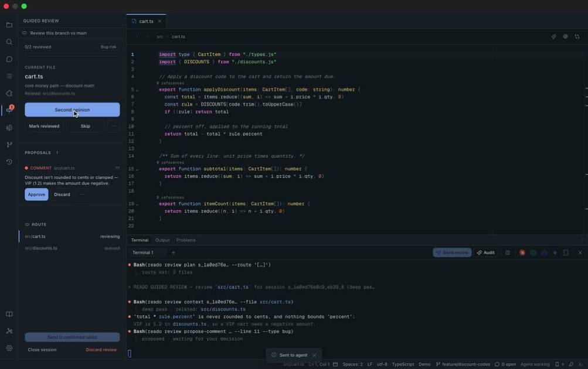Select src/cart.ts in the Route list
The image size is (588, 369).
[x=72, y=237]
